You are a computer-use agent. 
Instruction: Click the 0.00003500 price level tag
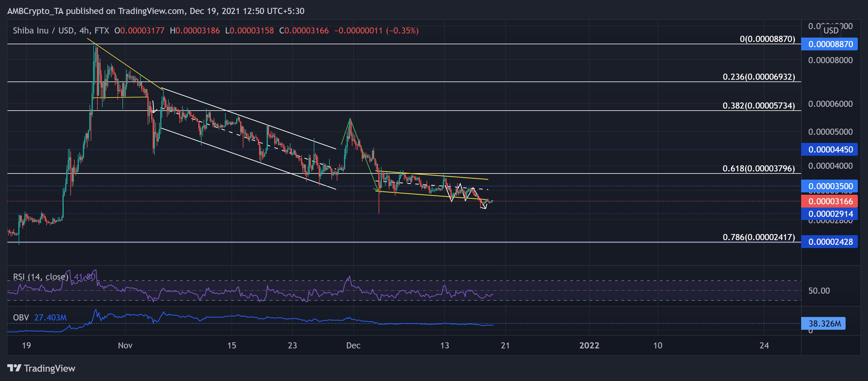[x=830, y=186]
